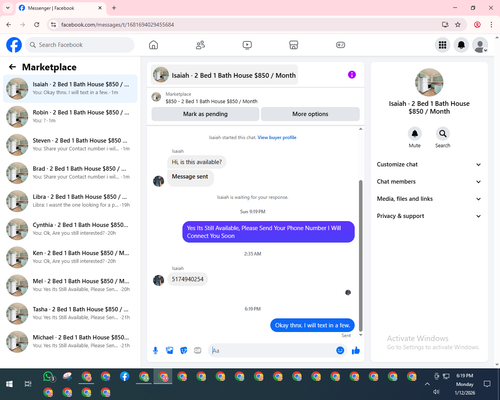Viewport: 500px width, 400px height.
Task: Select the Messenger | Facebook tab
Action: [x=60, y=8]
